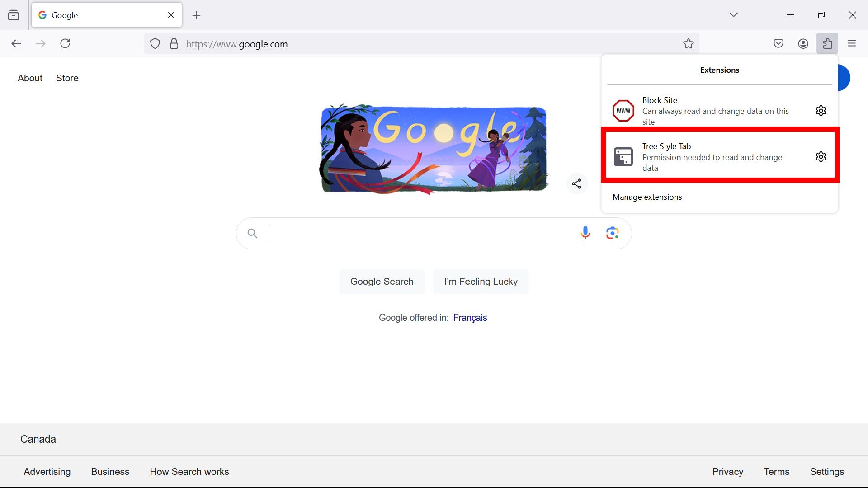Open the hamburger application menu
The height and width of the screenshot is (488, 868).
click(x=852, y=43)
